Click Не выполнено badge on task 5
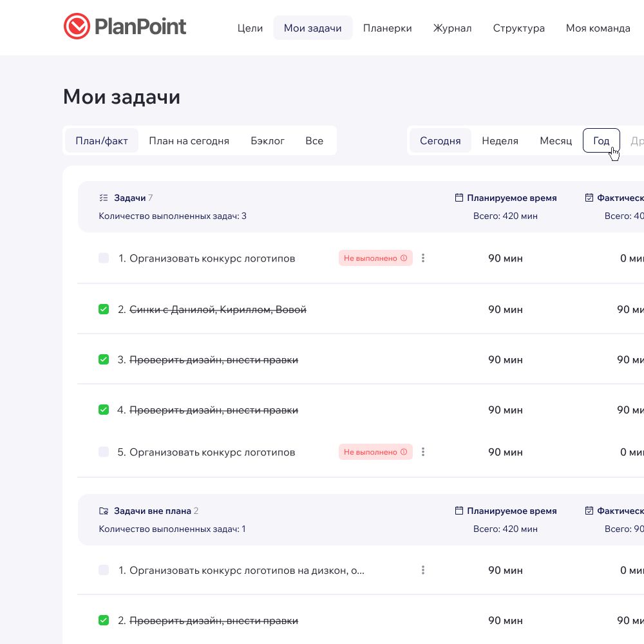The image size is (644, 644). click(370, 452)
